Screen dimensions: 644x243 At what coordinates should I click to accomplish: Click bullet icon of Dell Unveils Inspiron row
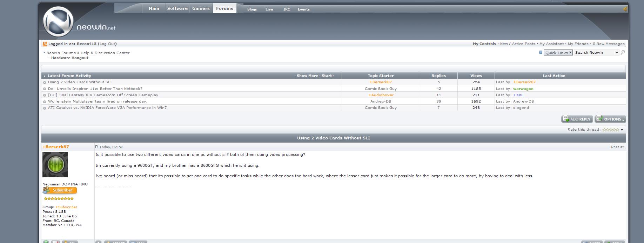(x=45, y=89)
